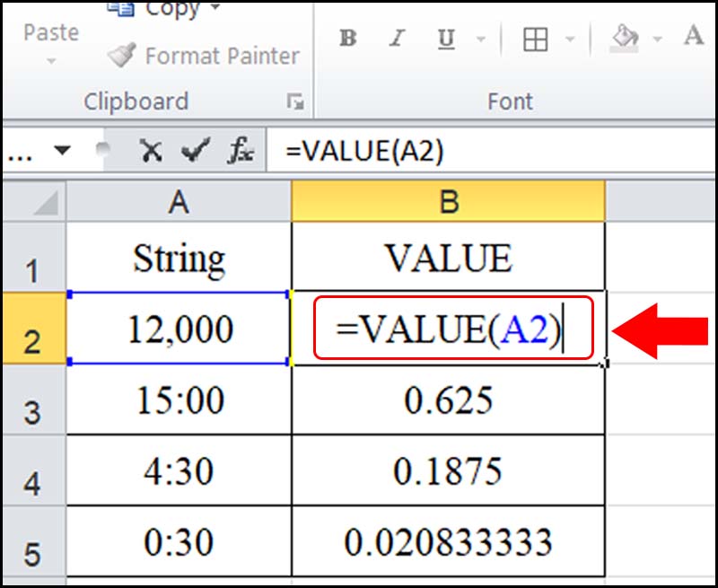This screenshot has height=588, width=718.
Task: Click cell containing 0.625
Action: tap(448, 399)
